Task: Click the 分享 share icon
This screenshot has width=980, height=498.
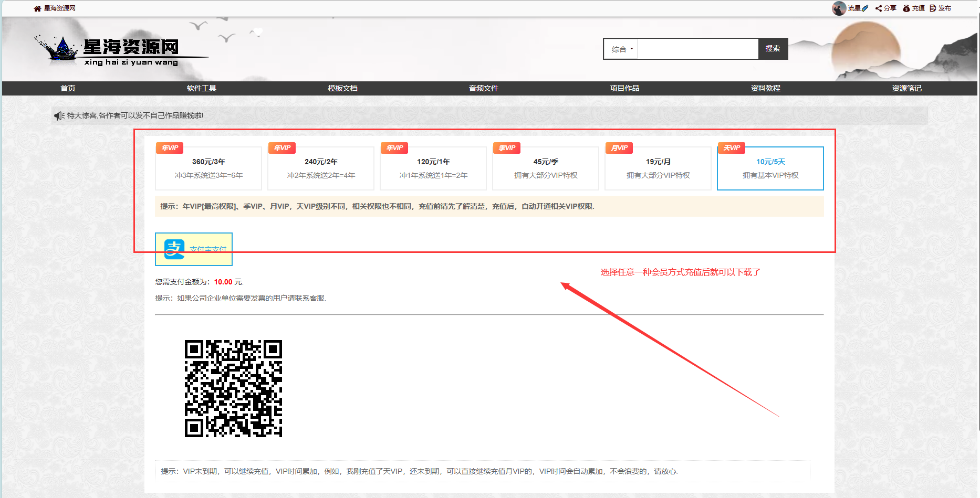Action: click(879, 8)
